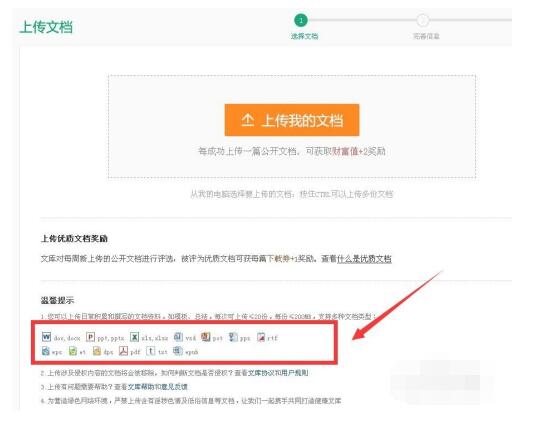Viewport: 548px width, 432px height.
Task: Click the upload arrow icon in orange button
Action: point(247,120)
